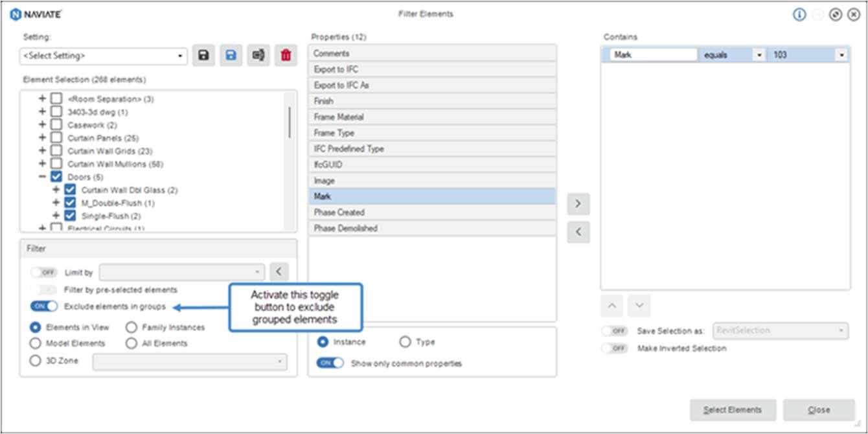This screenshot has height=434, width=868.
Task: Expand the M_Double-Flush node
Action: coord(56,203)
